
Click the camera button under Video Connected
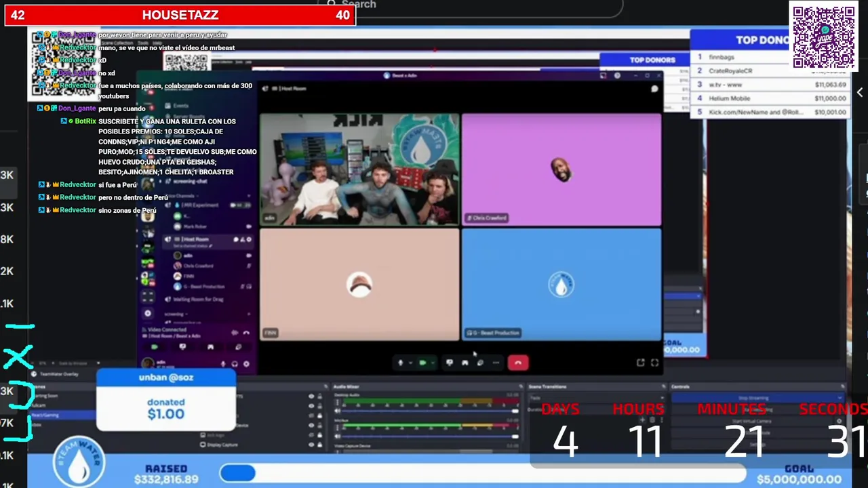[155, 347]
